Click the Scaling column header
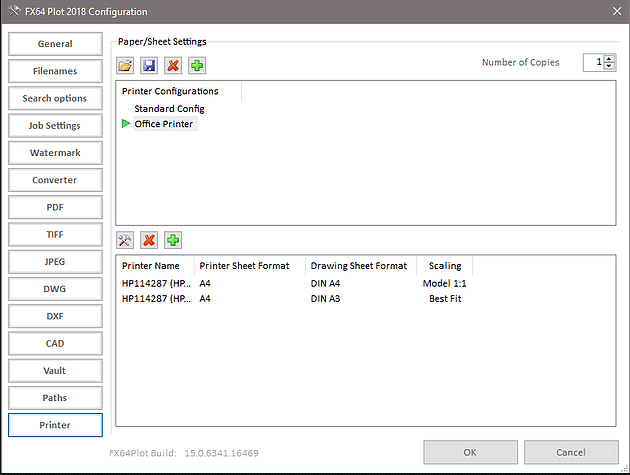 445,266
